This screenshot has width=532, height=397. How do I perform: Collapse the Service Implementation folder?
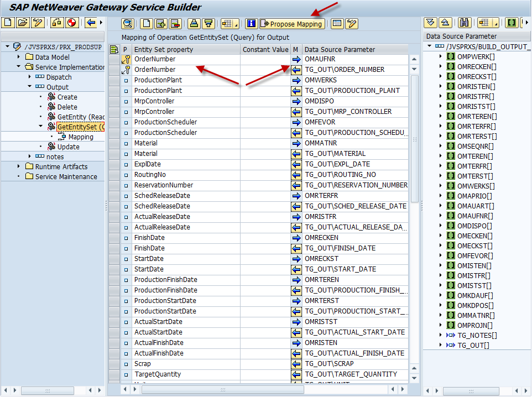point(19,66)
